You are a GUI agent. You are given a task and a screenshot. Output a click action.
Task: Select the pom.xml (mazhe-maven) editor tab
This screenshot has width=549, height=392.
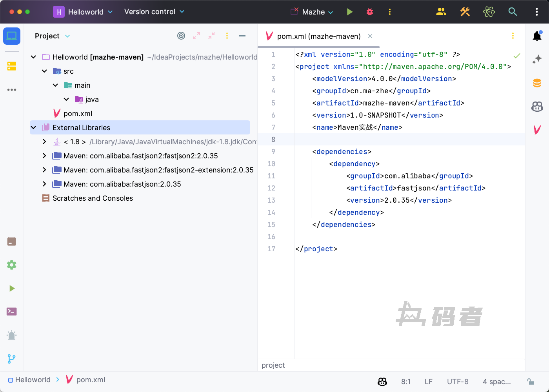[318, 36]
